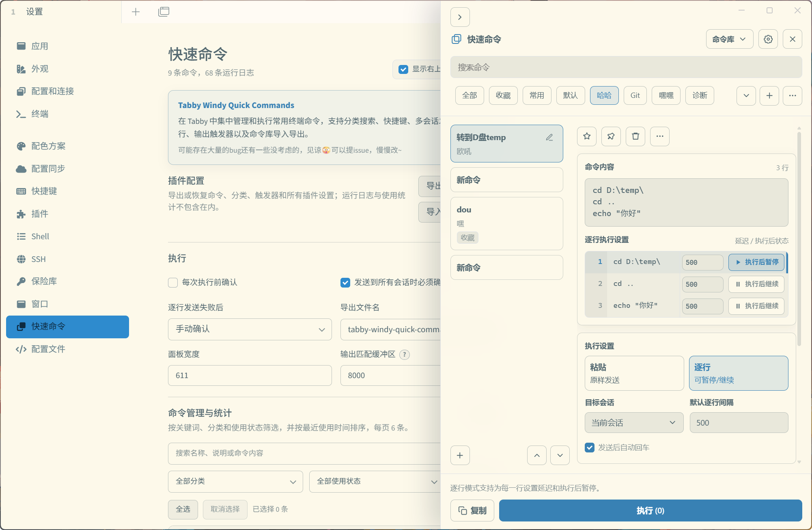Open 外观 settings section

(x=67, y=69)
